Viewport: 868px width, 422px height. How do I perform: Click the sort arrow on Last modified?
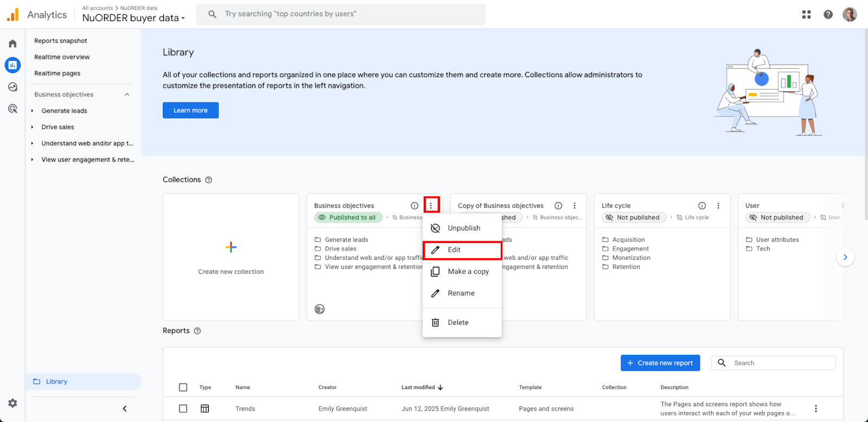tap(441, 387)
